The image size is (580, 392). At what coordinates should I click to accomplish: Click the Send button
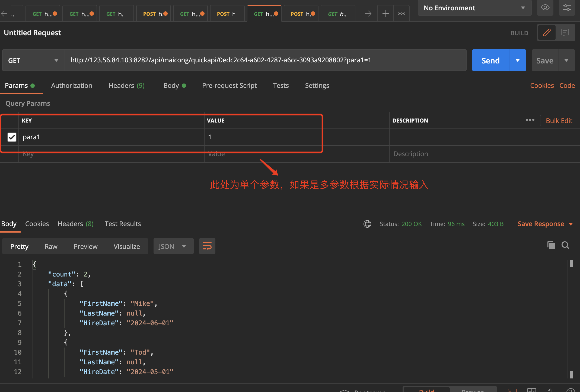[x=490, y=60]
